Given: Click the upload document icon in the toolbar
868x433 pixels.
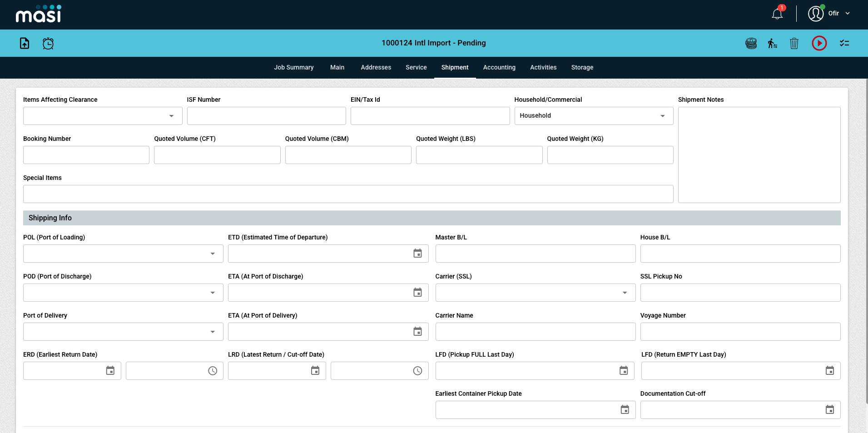Looking at the screenshot, I should point(24,43).
